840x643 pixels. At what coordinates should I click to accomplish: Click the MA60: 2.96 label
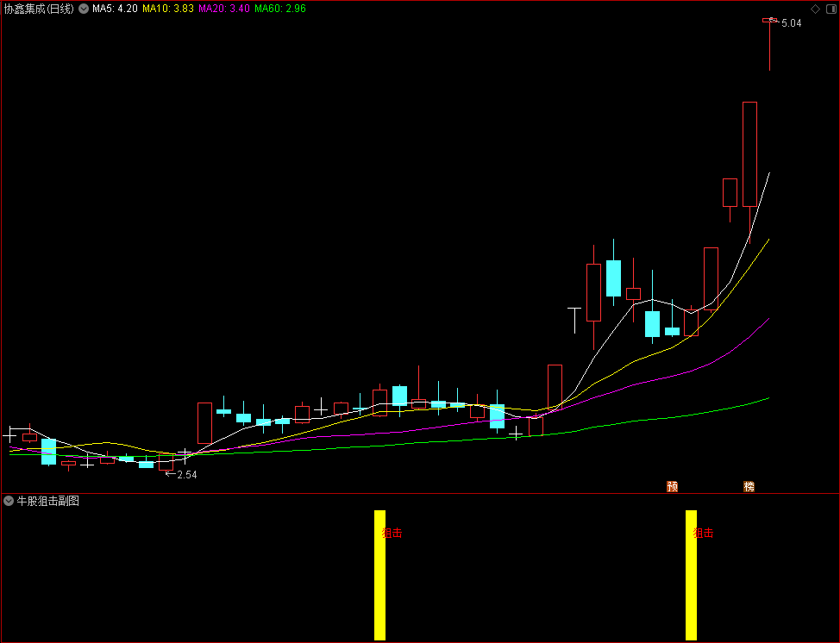[280, 9]
